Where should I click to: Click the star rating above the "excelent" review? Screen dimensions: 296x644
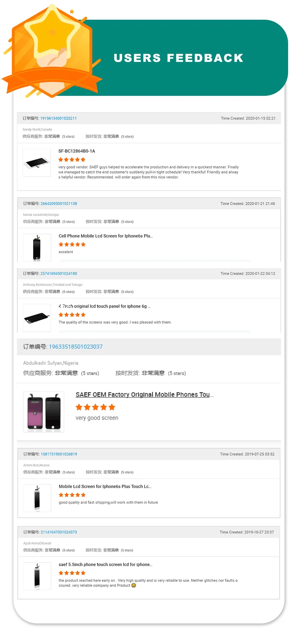click(72, 245)
